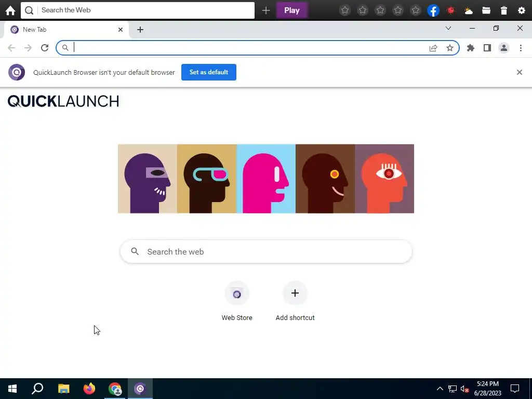This screenshot has width=532, height=399.
Task: Close the New Tab tab
Action: click(x=121, y=30)
